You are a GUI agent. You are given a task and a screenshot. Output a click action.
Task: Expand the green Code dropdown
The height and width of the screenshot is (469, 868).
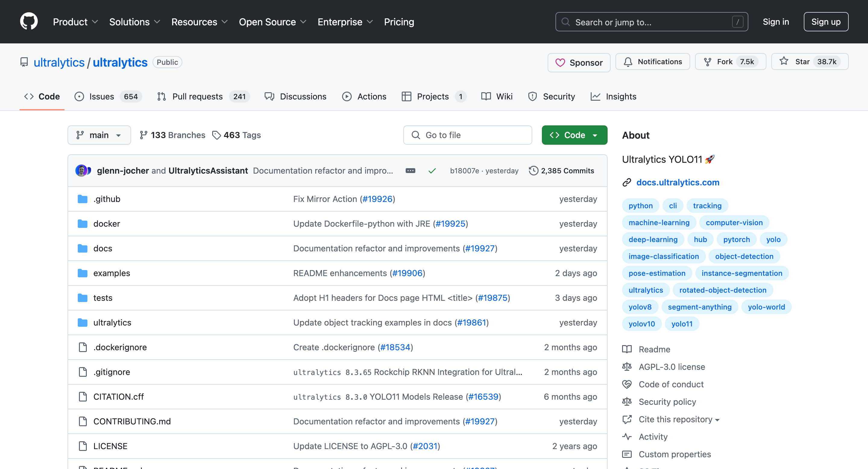[574, 135]
